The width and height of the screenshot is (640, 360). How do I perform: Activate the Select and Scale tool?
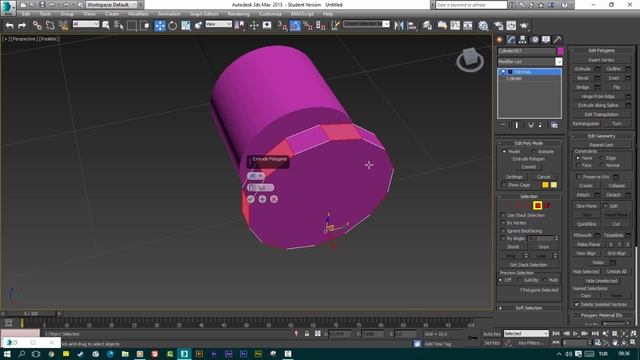(186, 25)
